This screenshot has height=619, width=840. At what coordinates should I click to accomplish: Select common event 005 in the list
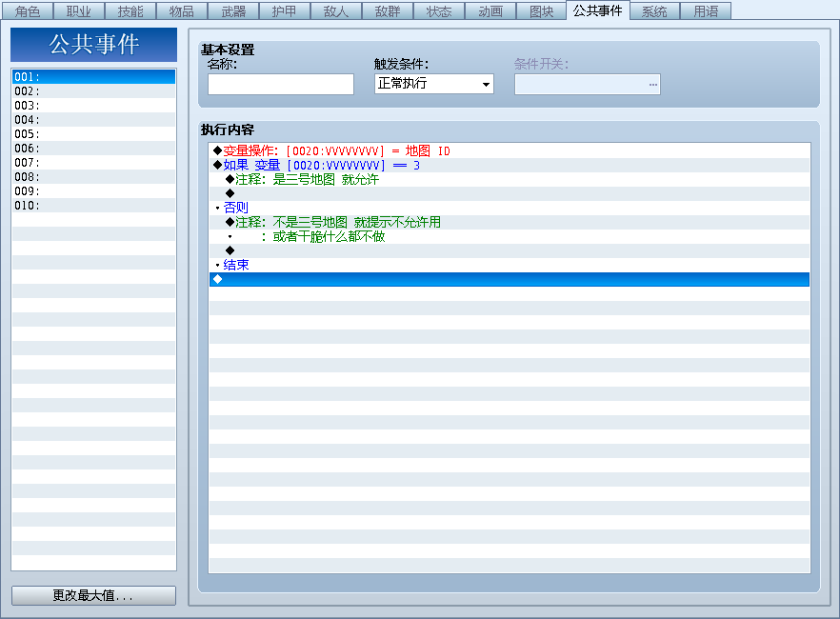[x=93, y=134]
